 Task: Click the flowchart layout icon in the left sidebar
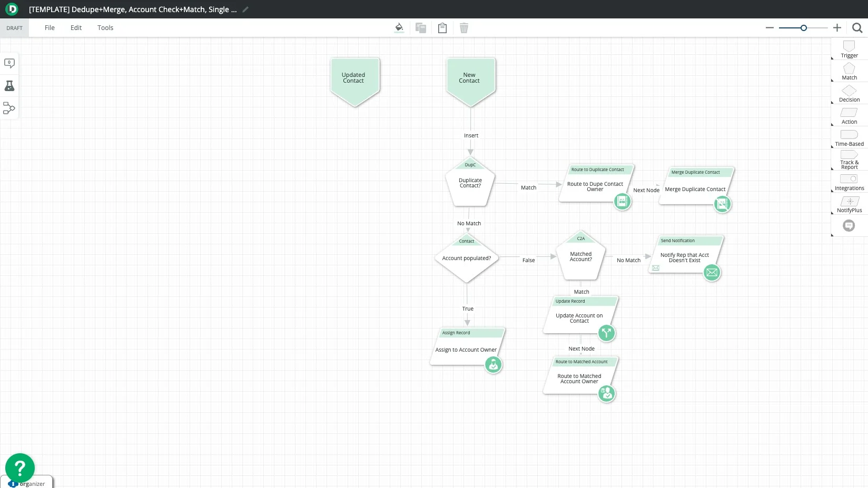tap(9, 108)
